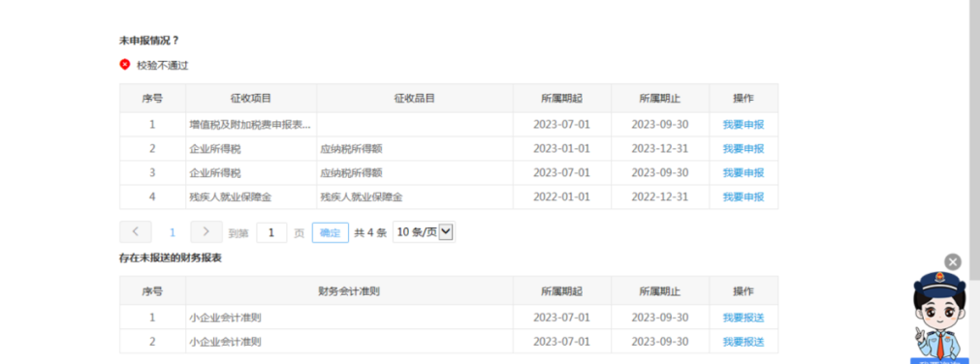Click the vertical scrollbar on the right

point(974,137)
